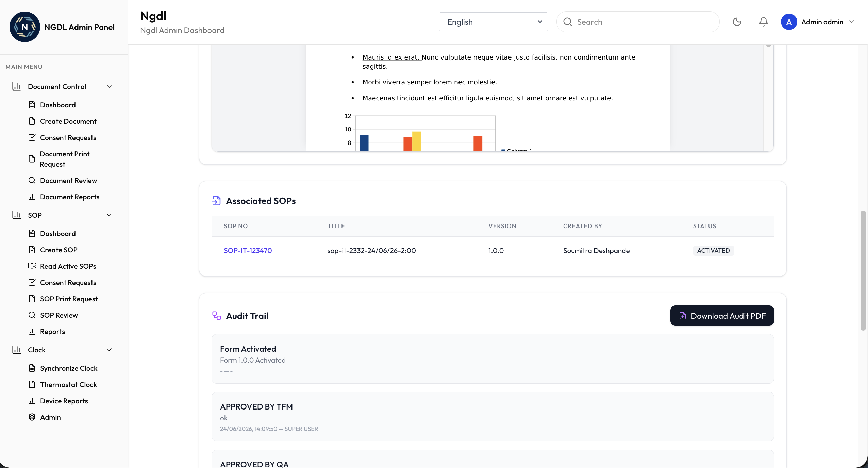The width and height of the screenshot is (868, 468).
Task: Open Document Review menu item
Action: tap(68, 180)
